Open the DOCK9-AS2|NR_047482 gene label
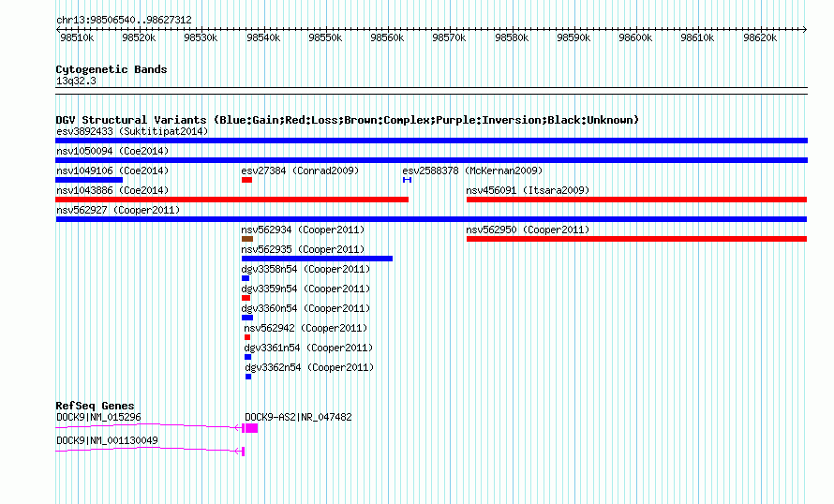834x504 pixels. tap(298, 417)
